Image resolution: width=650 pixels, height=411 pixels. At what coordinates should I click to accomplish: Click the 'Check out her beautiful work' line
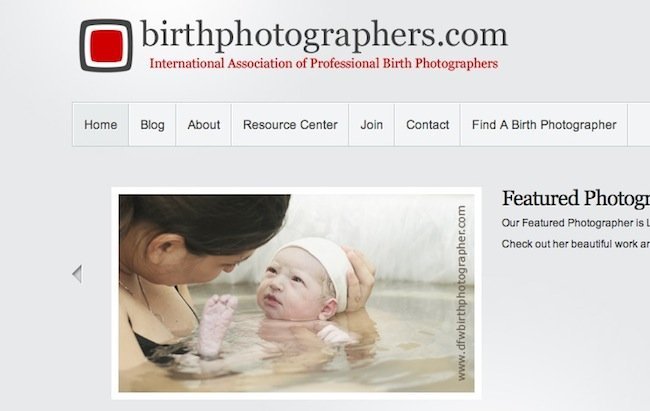[x=576, y=244]
